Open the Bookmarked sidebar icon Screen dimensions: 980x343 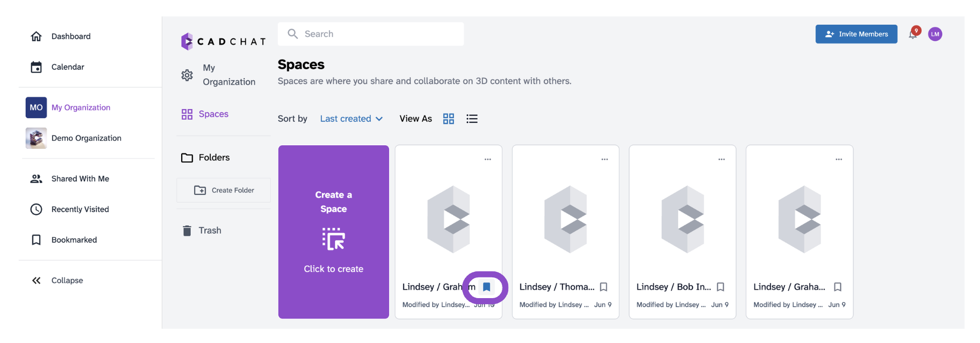click(36, 240)
